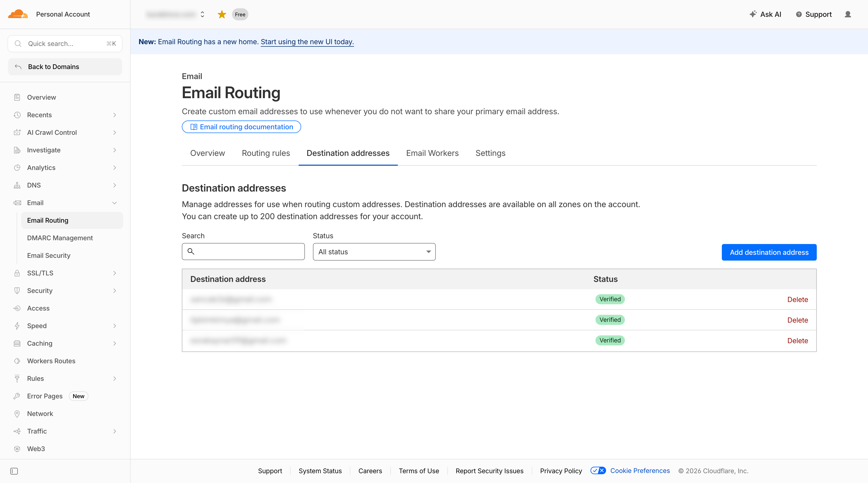Open the domain selector dropdown arrows
Screen dimensions: 868x483
click(x=202, y=15)
